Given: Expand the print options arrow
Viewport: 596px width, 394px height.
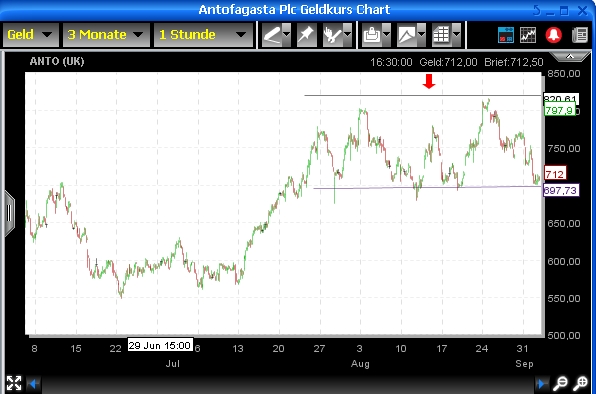Looking at the screenshot, I should pos(387,35).
